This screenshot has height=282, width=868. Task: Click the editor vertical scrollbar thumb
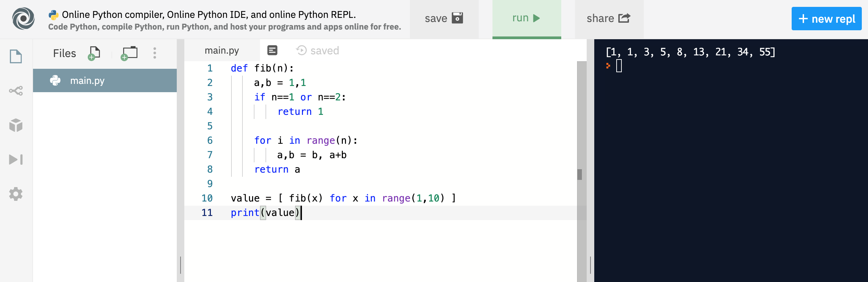(580, 174)
